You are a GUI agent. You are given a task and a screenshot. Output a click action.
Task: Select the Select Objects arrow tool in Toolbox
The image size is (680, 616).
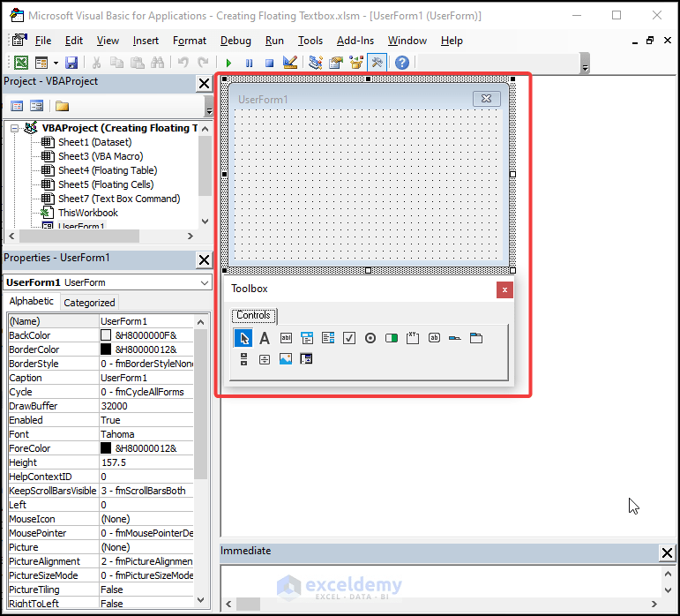243,338
